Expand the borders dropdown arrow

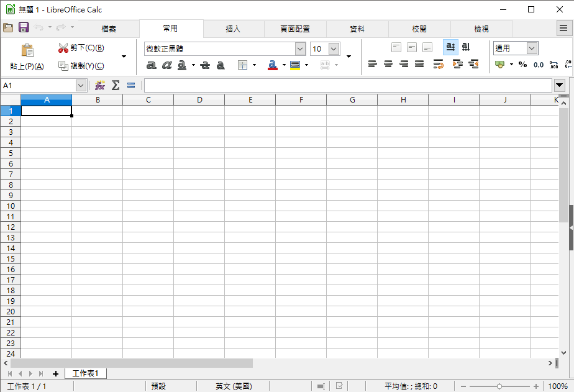(255, 65)
